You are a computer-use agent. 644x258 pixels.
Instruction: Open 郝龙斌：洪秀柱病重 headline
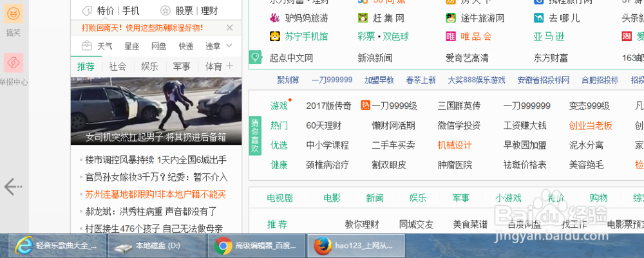click(151, 212)
